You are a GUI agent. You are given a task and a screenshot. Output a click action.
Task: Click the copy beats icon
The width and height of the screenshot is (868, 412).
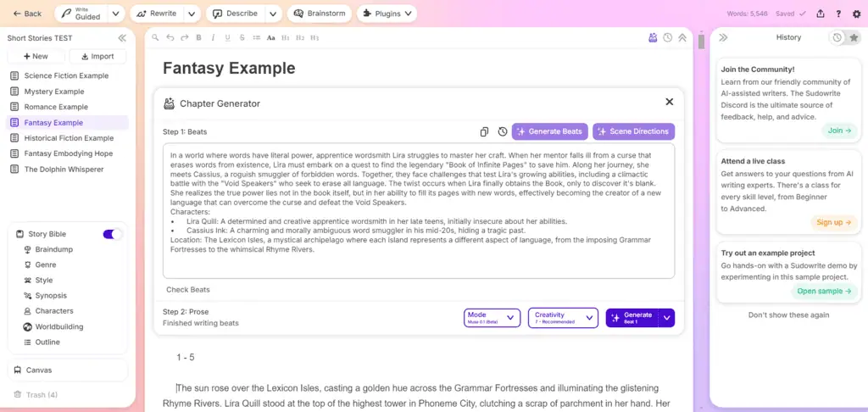[x=484, y=131]
